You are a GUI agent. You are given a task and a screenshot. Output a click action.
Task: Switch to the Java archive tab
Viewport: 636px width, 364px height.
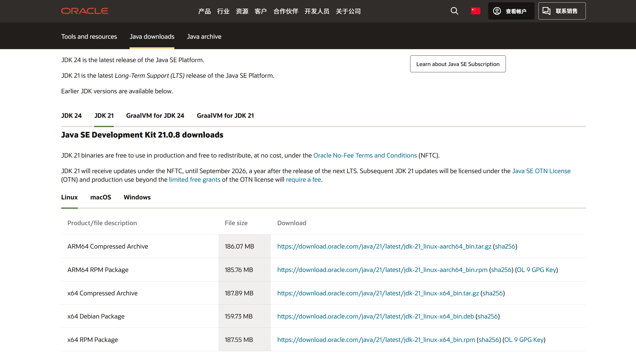(204, 37)
